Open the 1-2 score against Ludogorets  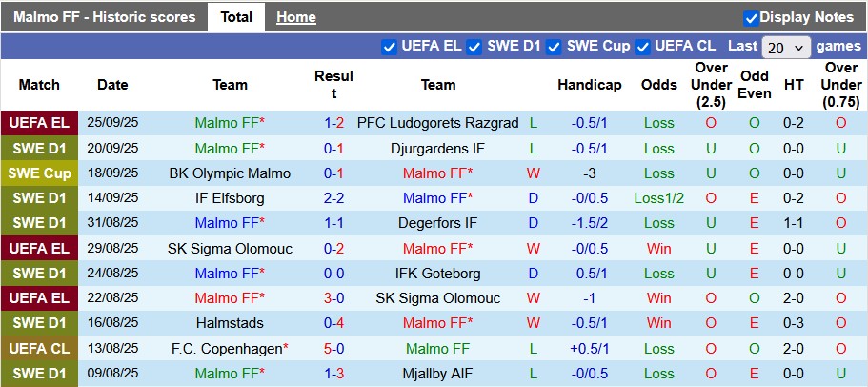pos(333,123)
